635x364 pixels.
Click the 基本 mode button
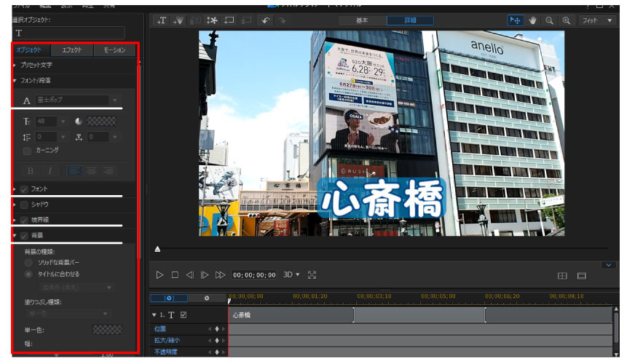[x=362, y=20]
